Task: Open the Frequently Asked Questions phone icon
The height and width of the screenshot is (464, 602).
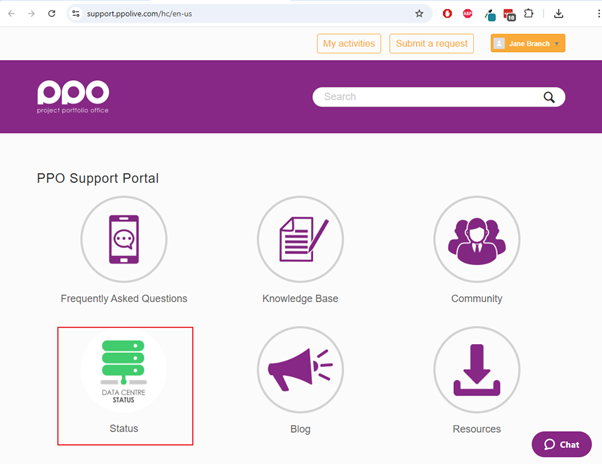Action: (124, 239)
